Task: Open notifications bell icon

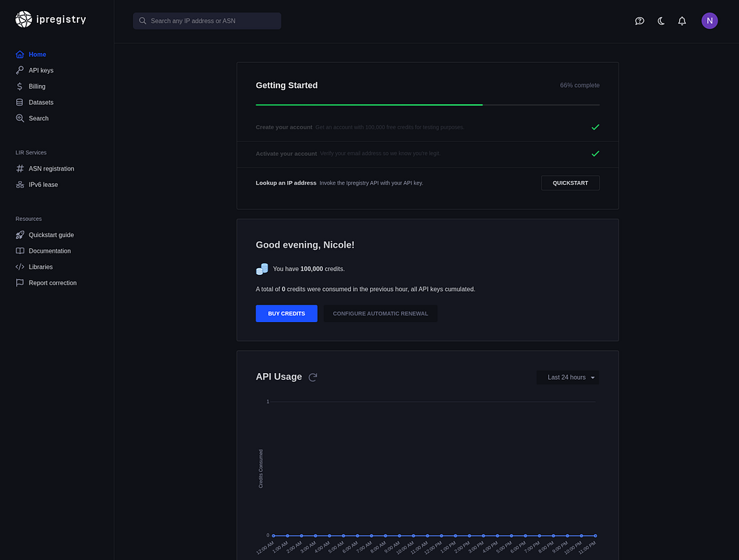Action: pyautogui.click(x=682, y=21)
